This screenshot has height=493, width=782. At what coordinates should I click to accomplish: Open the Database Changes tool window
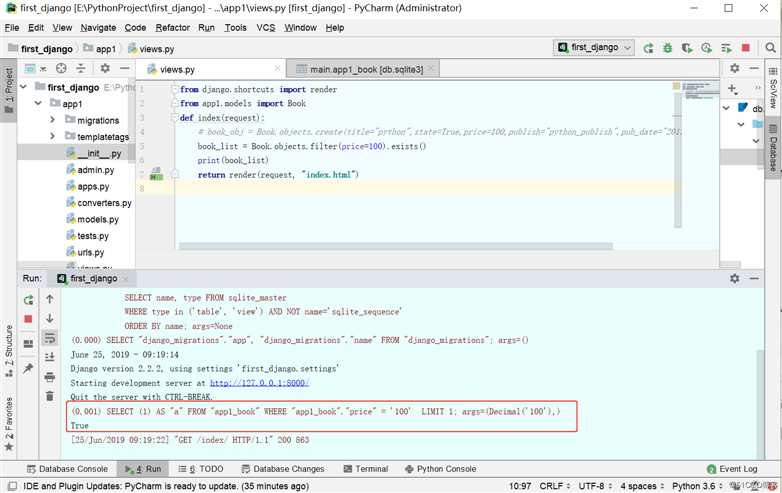click(x=283, y=469)
